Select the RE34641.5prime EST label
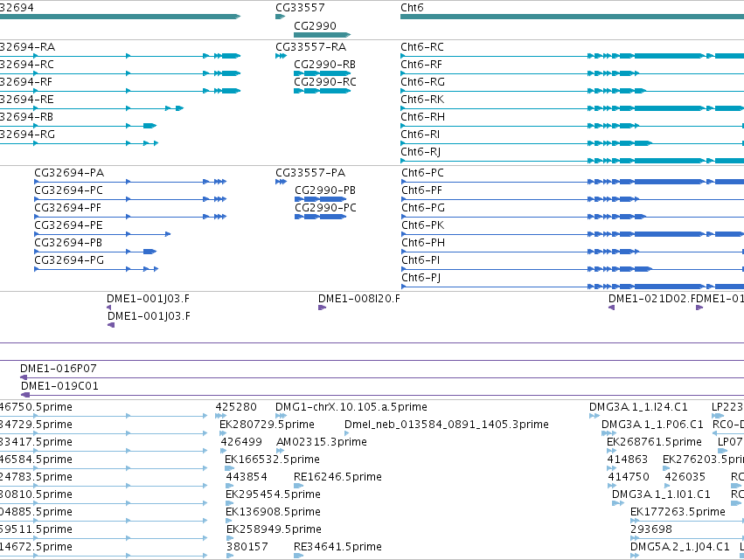Image resolution: width=744 pixels, height=560 pixels. 337,547
